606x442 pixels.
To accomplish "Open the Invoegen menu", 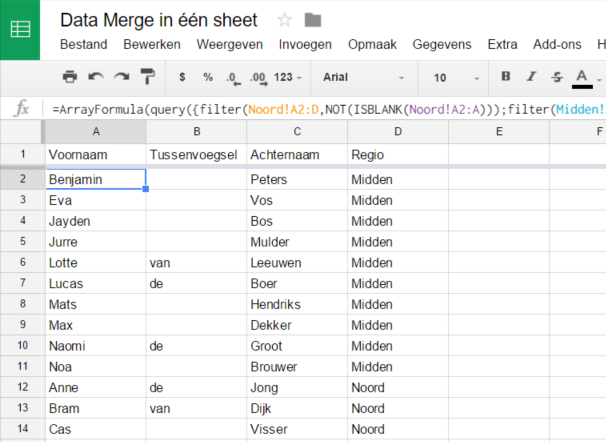I will click(x=305, y=44).
